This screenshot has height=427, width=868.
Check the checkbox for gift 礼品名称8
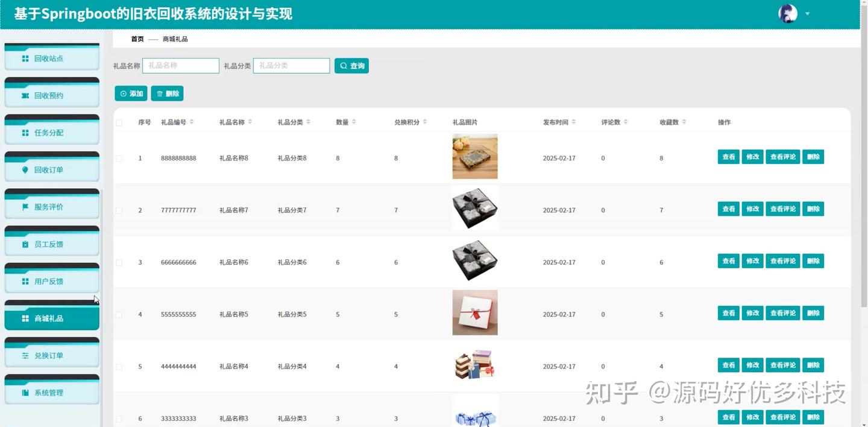click(x=118, y=158)
